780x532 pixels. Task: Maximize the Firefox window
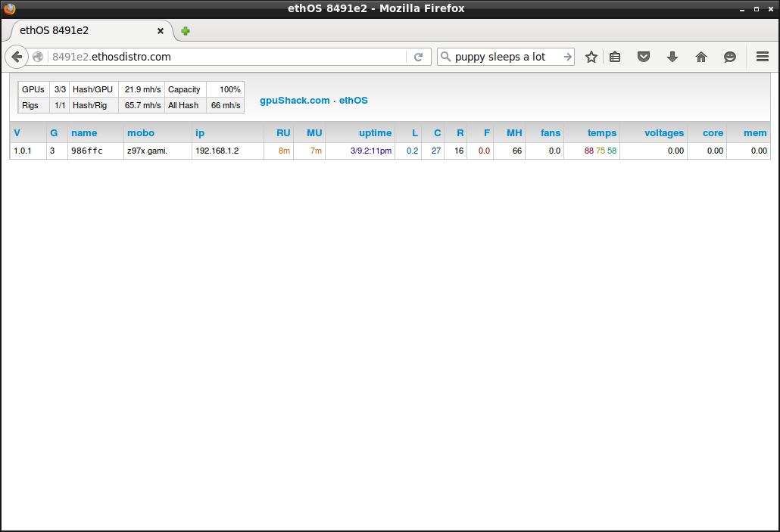click(x=756, y=9)
